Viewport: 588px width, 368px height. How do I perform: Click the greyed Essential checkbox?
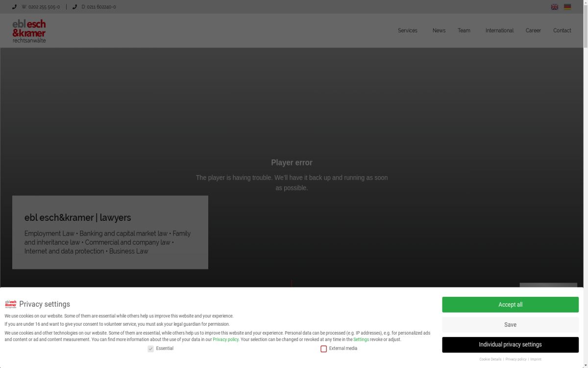click(x=150, y=349)
